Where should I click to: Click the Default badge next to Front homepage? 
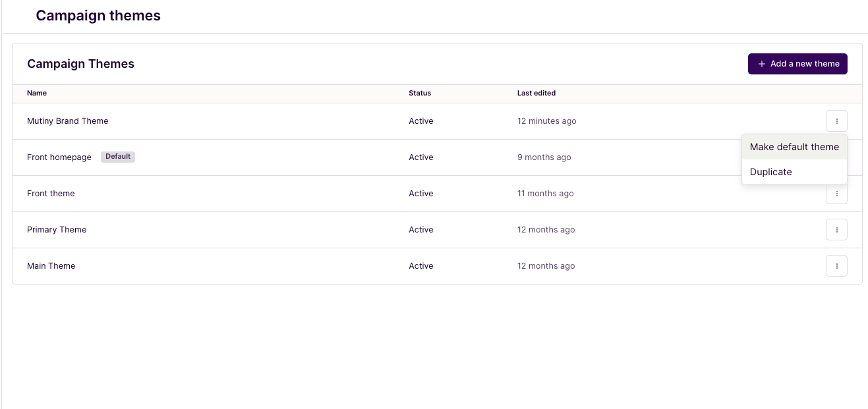click(118, 157)
